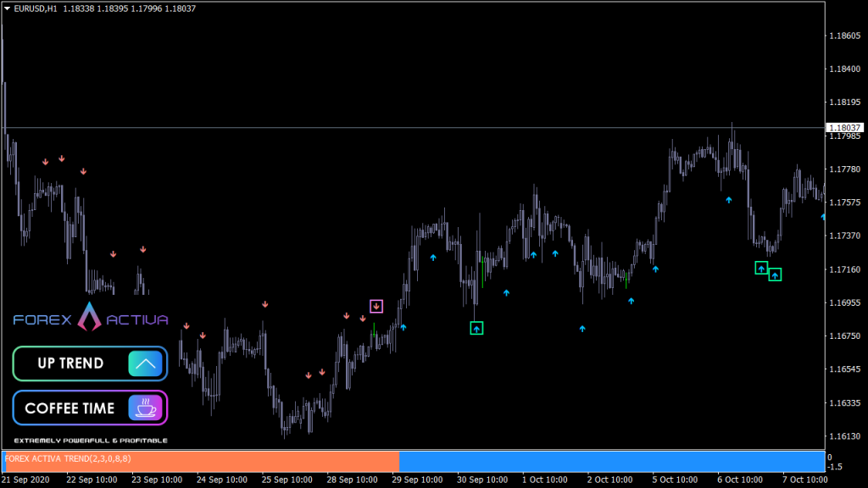Image resolution: width=868 pixels, height=488 pixels.
Task: Click the blue up-arrow icon inside UP TREND button
Action: point(145,363)
